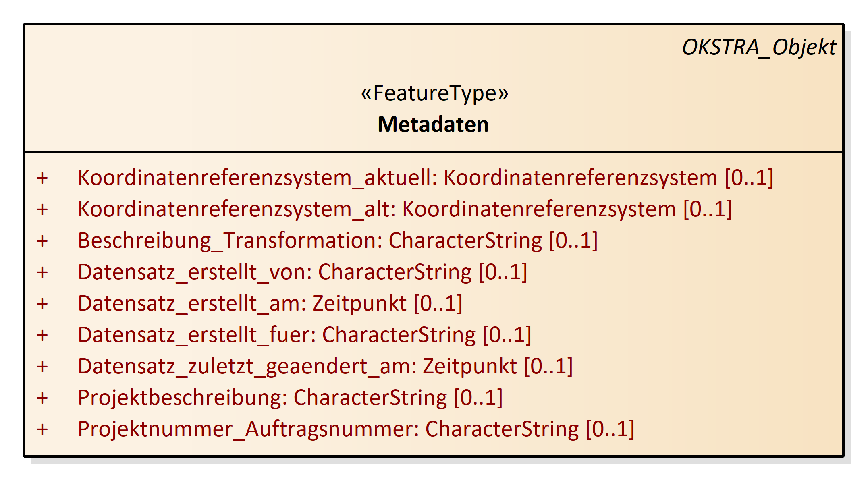This screenshot has height=481, width=868.
Task: Click the plus marker beside Koordinatenreferenzsystem_alt
Action: pyautogui.click(x=42, y=209)
